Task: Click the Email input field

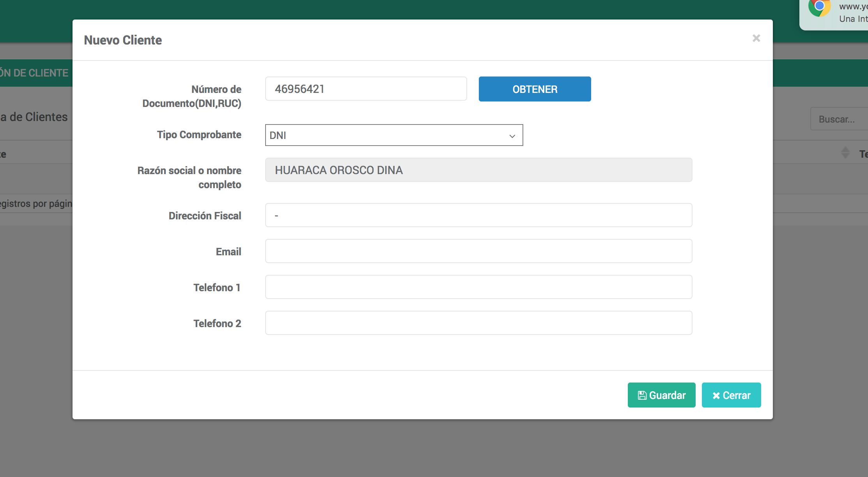Action: point(478,251)
